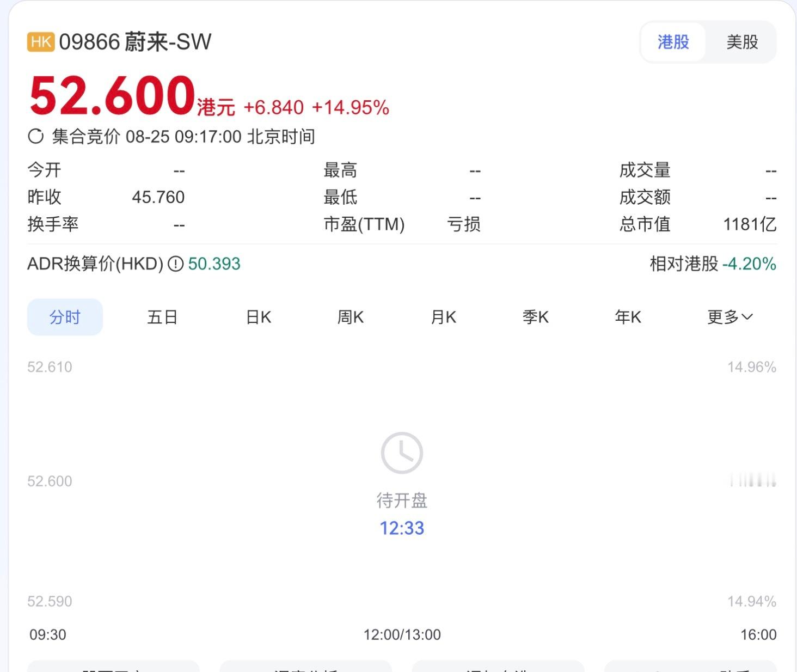The width and height of the screenshot is (797, 672).
Task: Click the 14.94% chart axis label
Action: pos(752,601)
